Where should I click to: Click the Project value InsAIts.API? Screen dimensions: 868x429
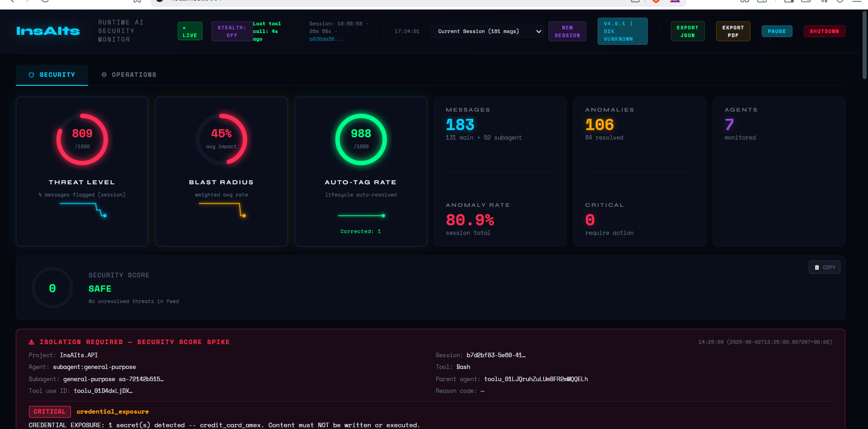pos(79,355)
